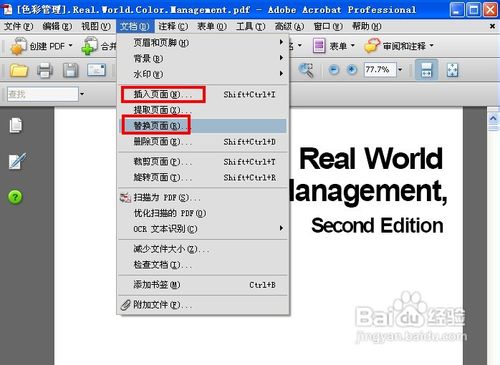
Task: Click the Forms toolbar icon
Action: (x=319, y=45)
